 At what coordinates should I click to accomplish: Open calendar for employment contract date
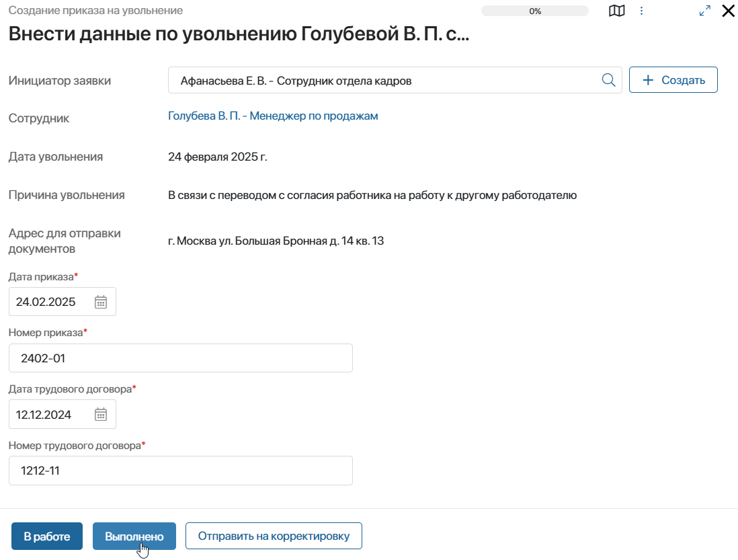point(101,415)
